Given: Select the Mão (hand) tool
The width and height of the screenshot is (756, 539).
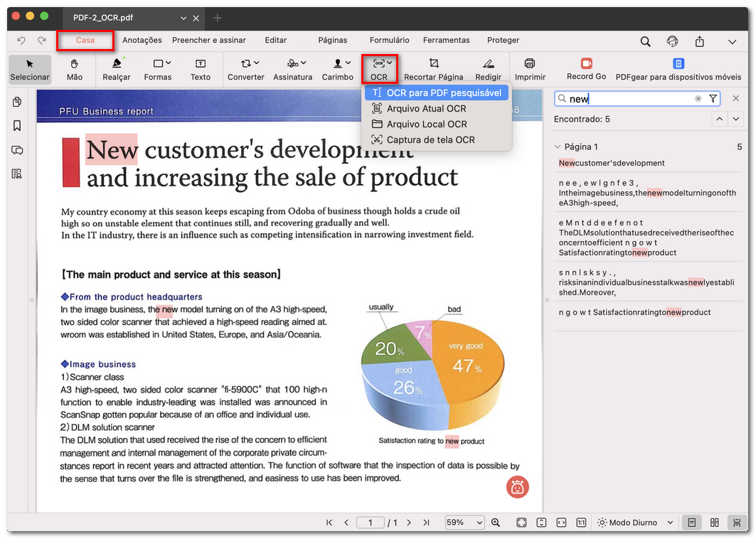Looking at the screenshot, I should pyautogui.click(x=75, y=69).
